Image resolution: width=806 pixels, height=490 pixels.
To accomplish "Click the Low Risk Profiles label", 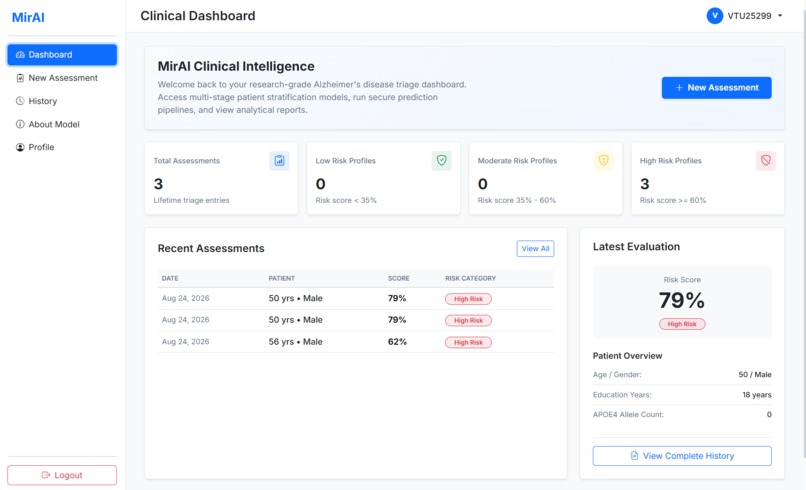I will (x=345, y=161).
